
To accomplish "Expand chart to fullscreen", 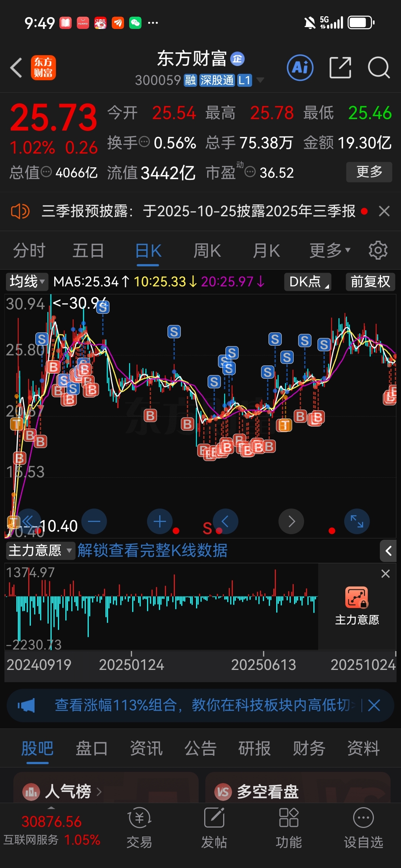I will coord(357,521).
